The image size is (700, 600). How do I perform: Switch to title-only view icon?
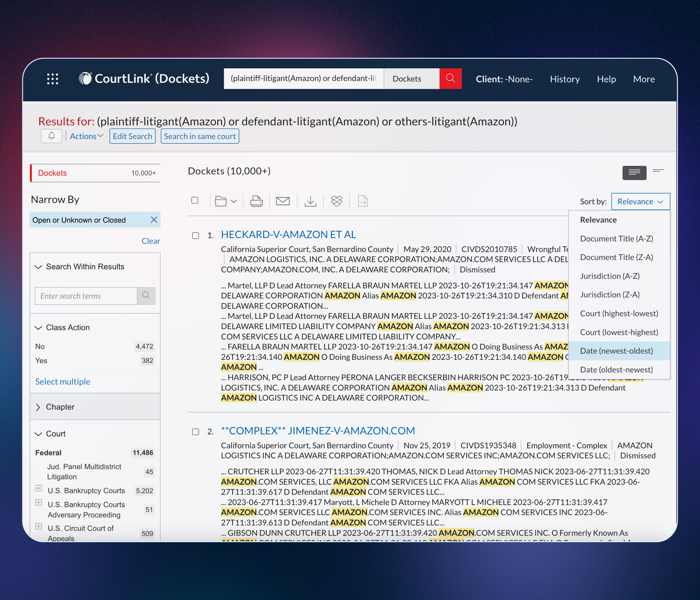click(658, 171)
